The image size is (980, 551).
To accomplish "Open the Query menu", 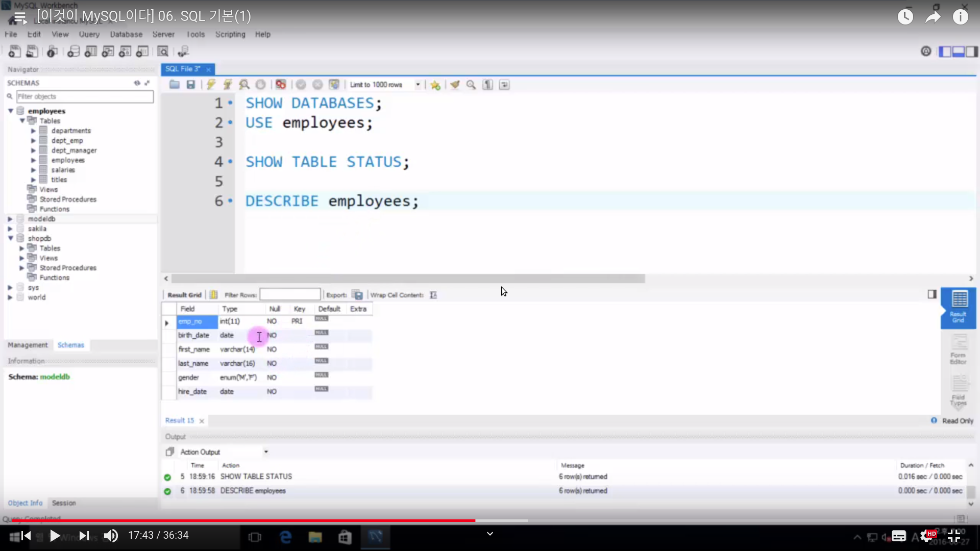I will coord(89,34).
